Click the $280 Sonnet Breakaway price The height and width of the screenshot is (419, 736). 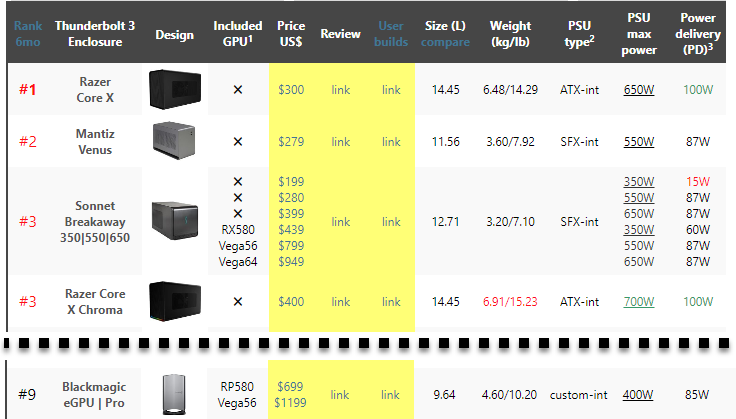(x=291, y=198)
